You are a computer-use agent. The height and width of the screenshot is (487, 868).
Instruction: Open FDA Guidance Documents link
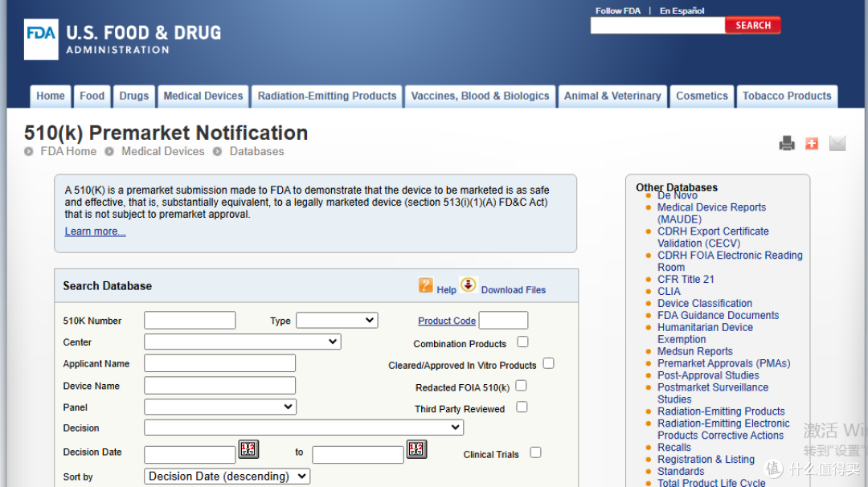[x=718, y=316]
